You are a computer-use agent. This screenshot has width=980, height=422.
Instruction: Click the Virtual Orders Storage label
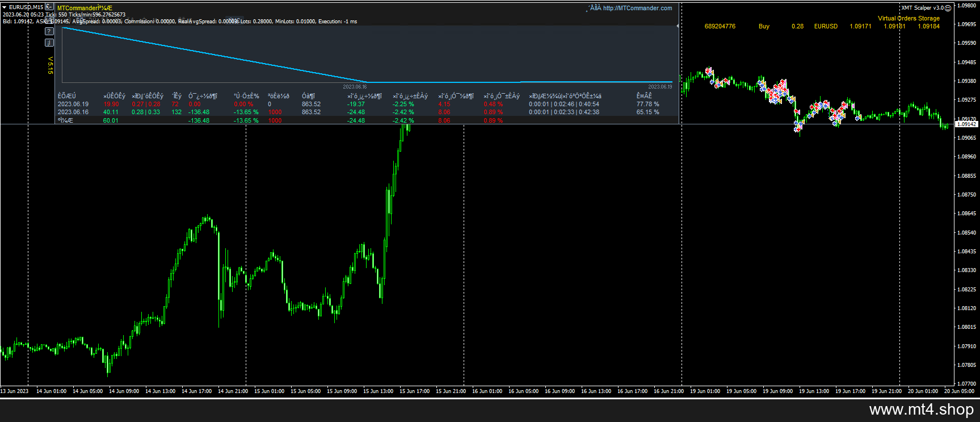point(909,18)
